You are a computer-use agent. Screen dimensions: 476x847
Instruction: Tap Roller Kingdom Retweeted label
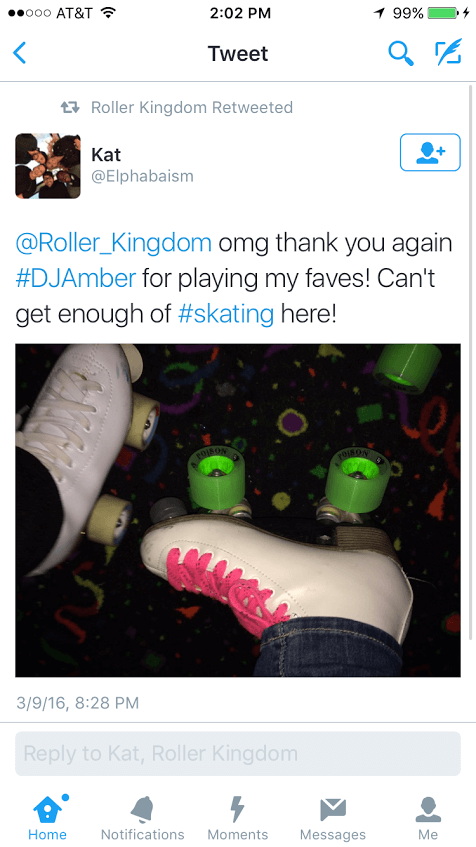point(192,107)
